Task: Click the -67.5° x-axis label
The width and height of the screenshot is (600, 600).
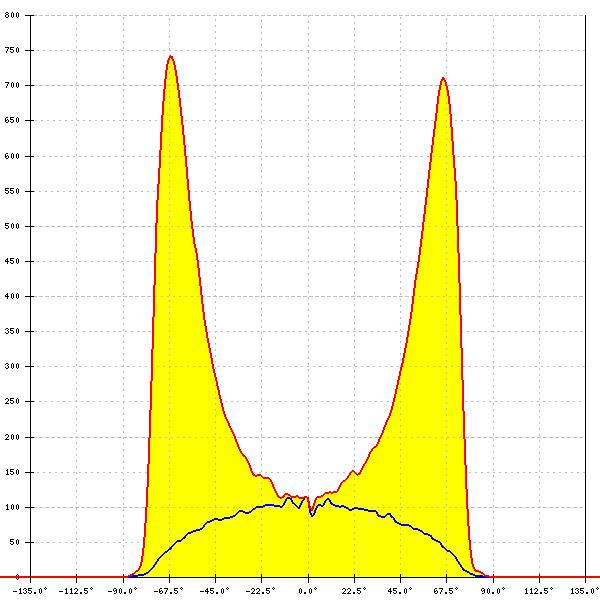Action: (x=169, y=591)
